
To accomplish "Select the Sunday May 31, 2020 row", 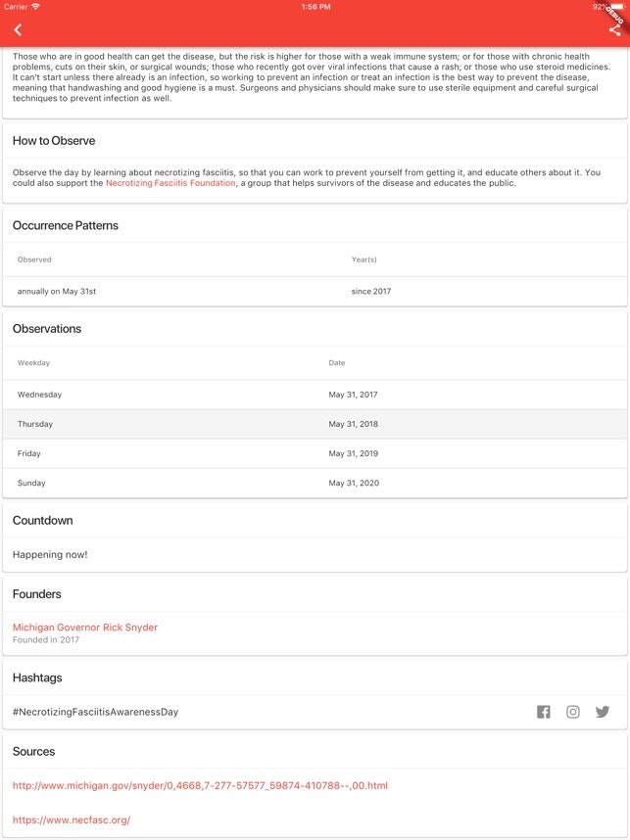I will coord(315,483).
